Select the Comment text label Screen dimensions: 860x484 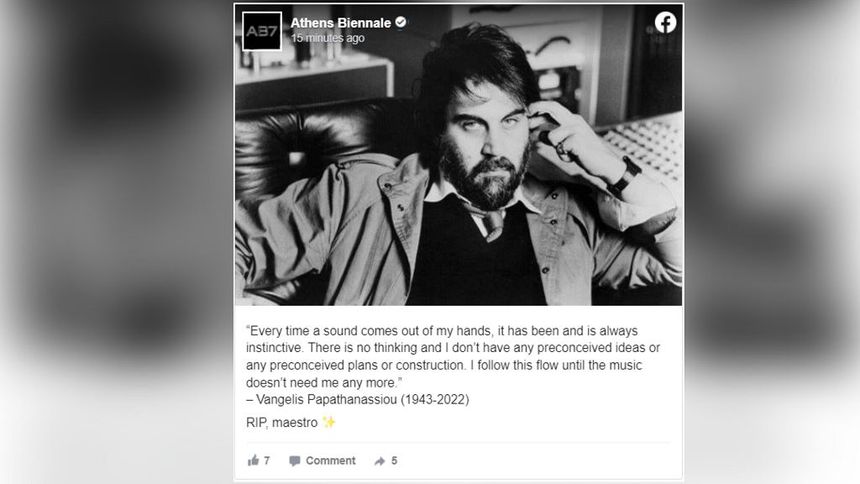[330, 460]
